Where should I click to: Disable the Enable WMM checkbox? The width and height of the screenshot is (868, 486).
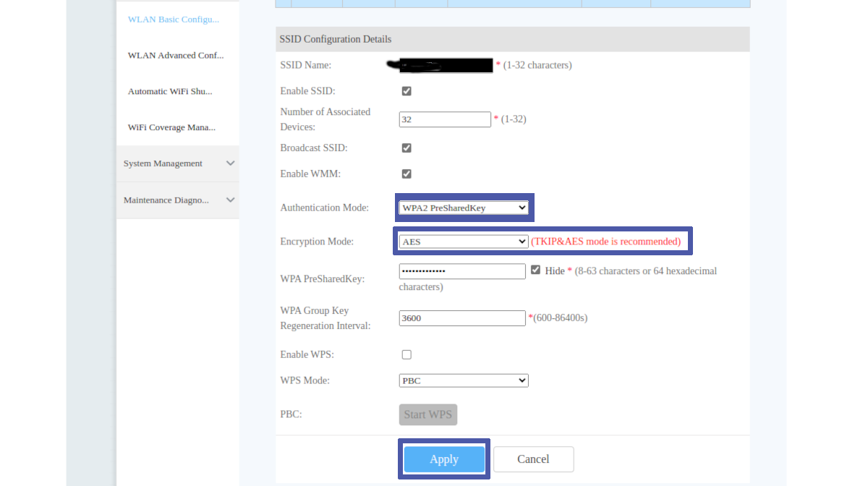(x=407, y=174)
